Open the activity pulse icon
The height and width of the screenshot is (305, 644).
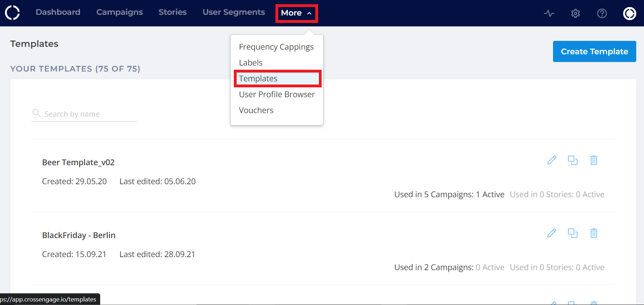[x=549, y=13]
